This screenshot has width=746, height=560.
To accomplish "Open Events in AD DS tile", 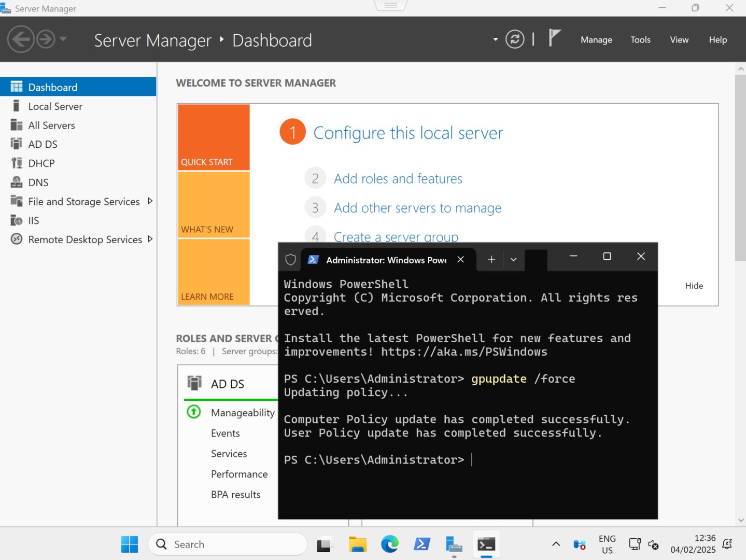I will pyautogui.click(x=226, y=433).
